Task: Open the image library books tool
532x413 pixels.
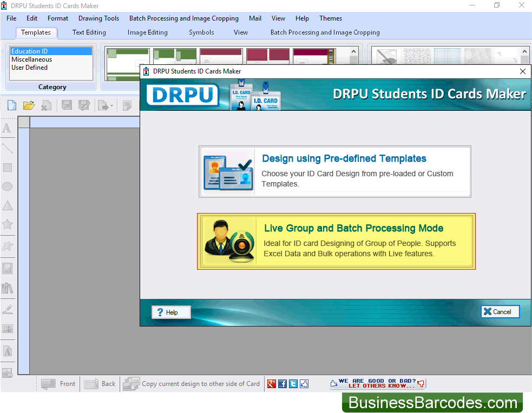Action: 8,288
